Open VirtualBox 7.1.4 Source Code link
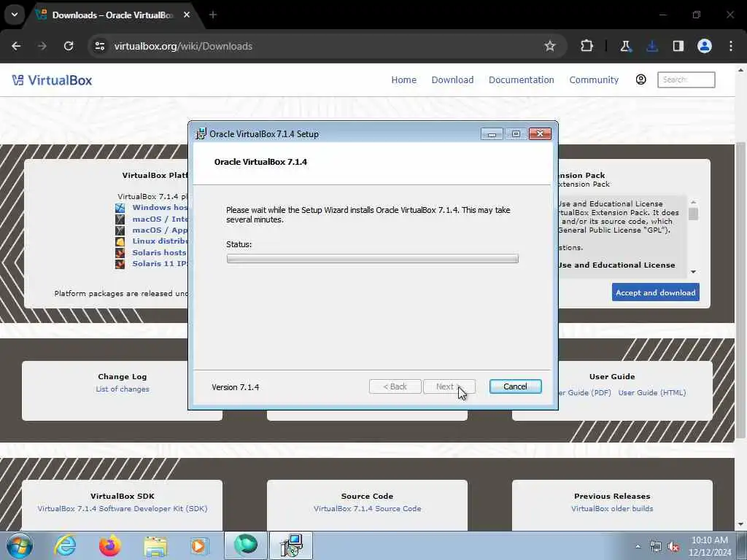 click(x=368, y=508)
